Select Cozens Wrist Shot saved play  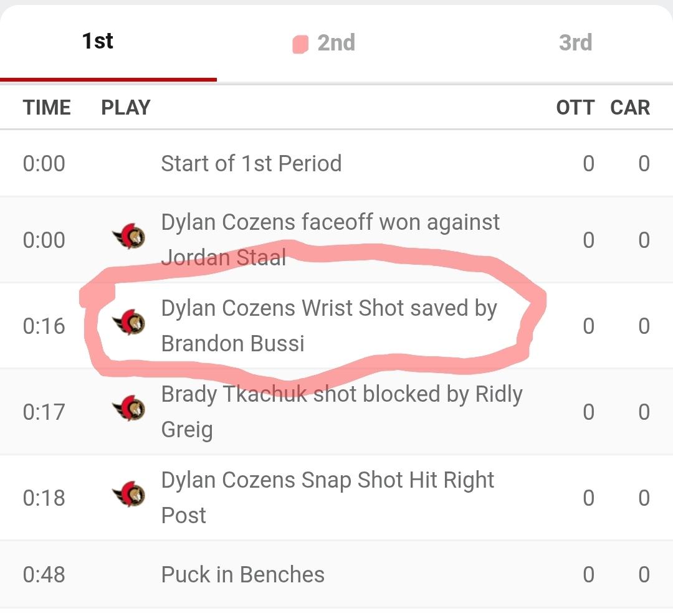(329, 326)
